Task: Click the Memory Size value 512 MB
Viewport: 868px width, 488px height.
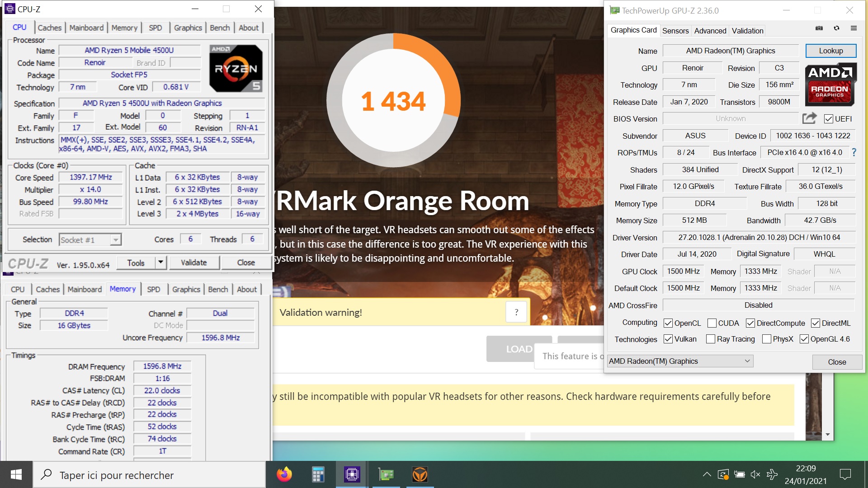Action: tap(694, 220)
